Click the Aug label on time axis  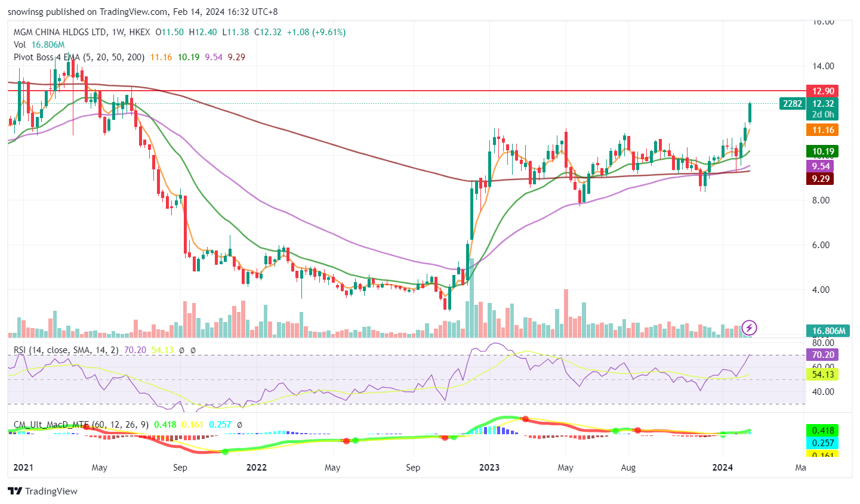pyautogui.click(x=628, y=468)
